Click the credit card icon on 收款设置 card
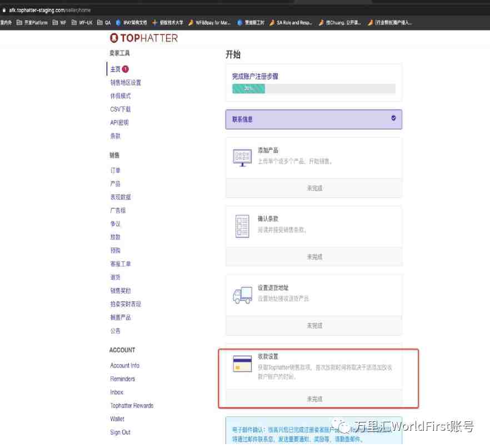This screenshot has height=448, width=490. tap(242, 364)
